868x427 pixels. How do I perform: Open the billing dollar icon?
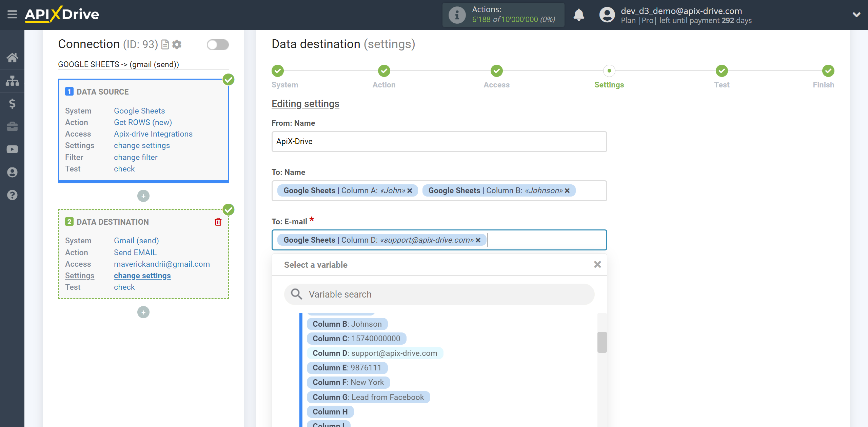click(12, 103)
